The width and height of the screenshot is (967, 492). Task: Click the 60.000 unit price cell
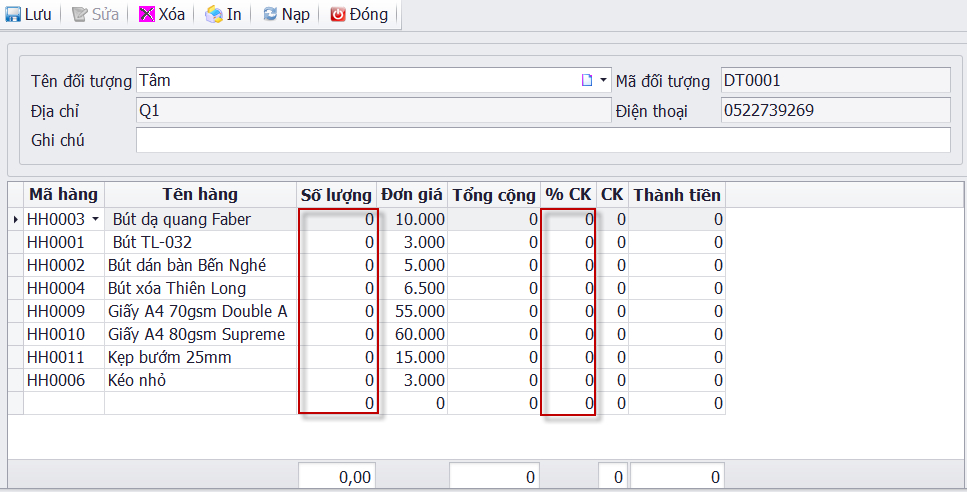[x=412, y=334]
